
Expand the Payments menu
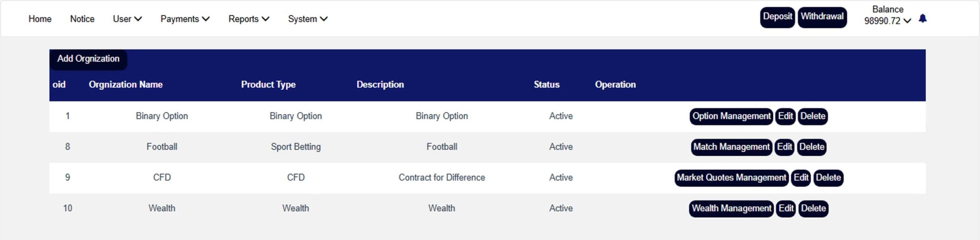click(185, 19)
